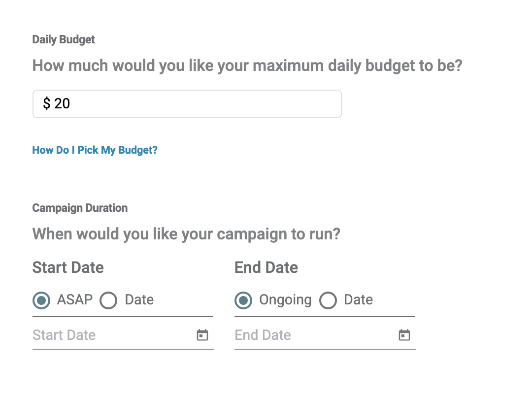Click the bold End Date column heading
The image size is (532, 397).
[266, 267]
